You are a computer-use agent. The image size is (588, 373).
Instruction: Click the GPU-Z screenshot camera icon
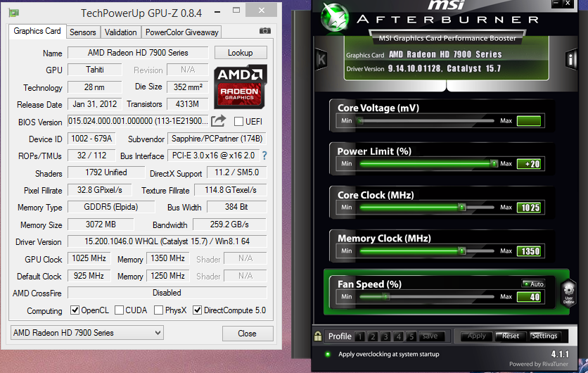264,31
